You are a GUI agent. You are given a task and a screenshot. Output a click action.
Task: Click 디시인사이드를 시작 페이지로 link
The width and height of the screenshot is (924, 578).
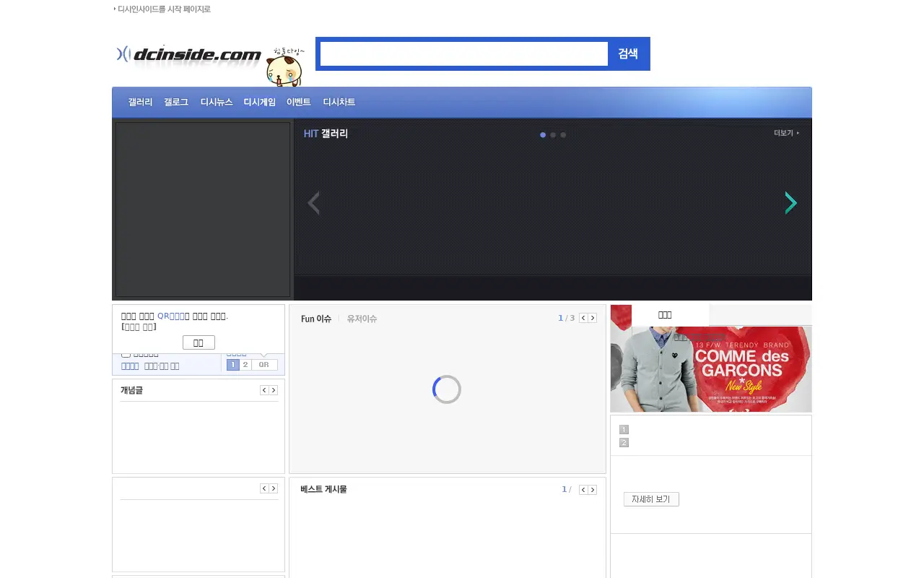[164, 9]
